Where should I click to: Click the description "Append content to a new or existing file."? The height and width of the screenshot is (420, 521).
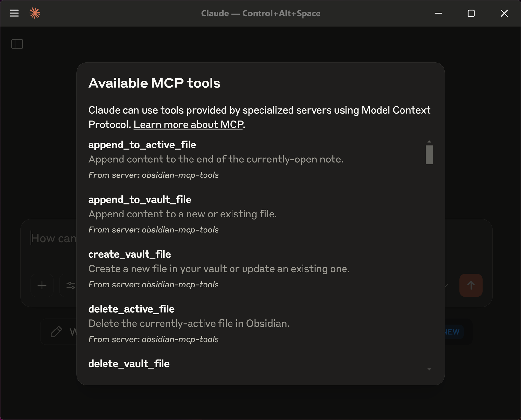(183, 214)
